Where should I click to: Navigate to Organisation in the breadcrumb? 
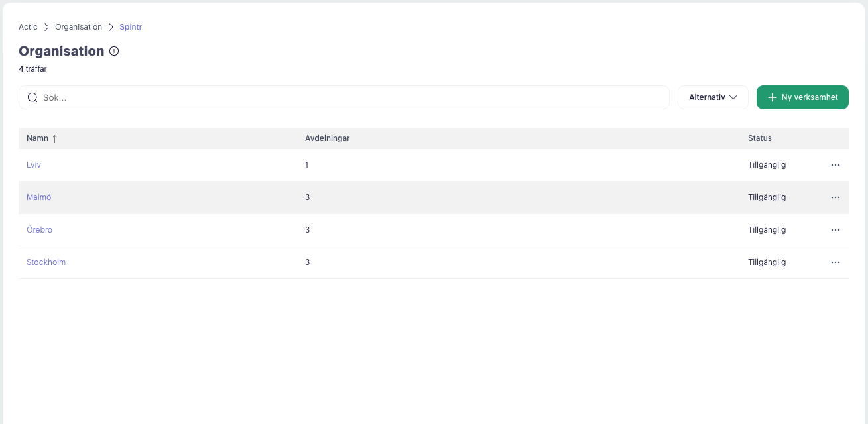tap(78, 27)
